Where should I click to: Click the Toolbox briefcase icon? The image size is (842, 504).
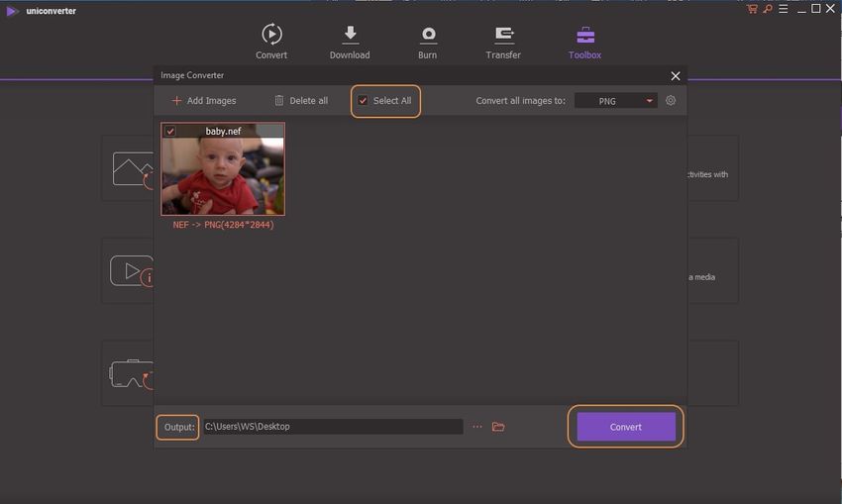tap(584, 36)
